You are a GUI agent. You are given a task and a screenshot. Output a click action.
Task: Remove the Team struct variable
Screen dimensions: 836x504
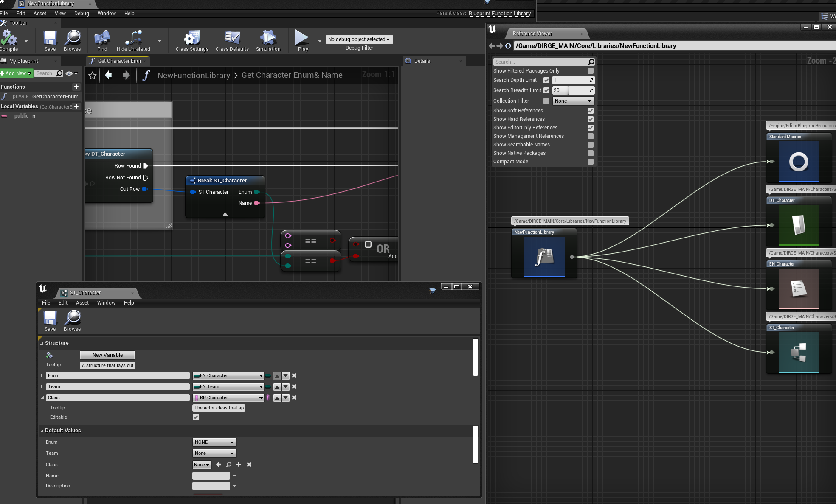coord(294,386)
